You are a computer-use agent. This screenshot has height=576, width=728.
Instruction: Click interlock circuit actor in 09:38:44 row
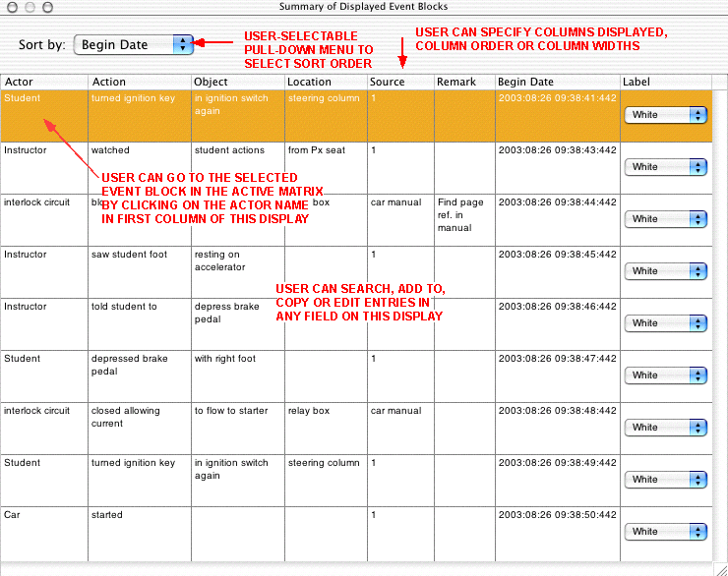(x=44, y=220)
